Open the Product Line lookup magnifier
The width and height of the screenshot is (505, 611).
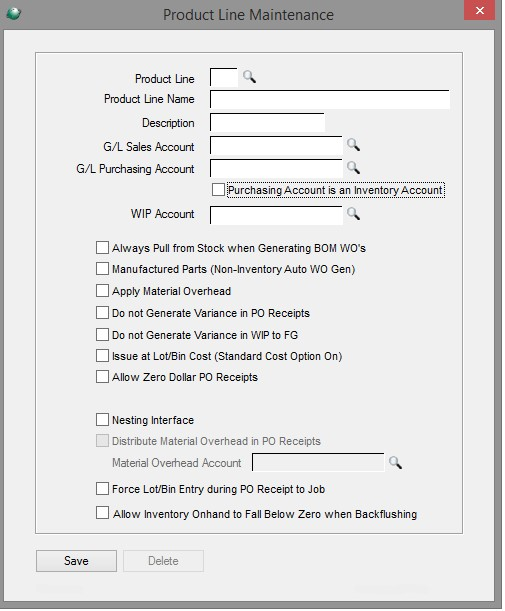[249, 76]
